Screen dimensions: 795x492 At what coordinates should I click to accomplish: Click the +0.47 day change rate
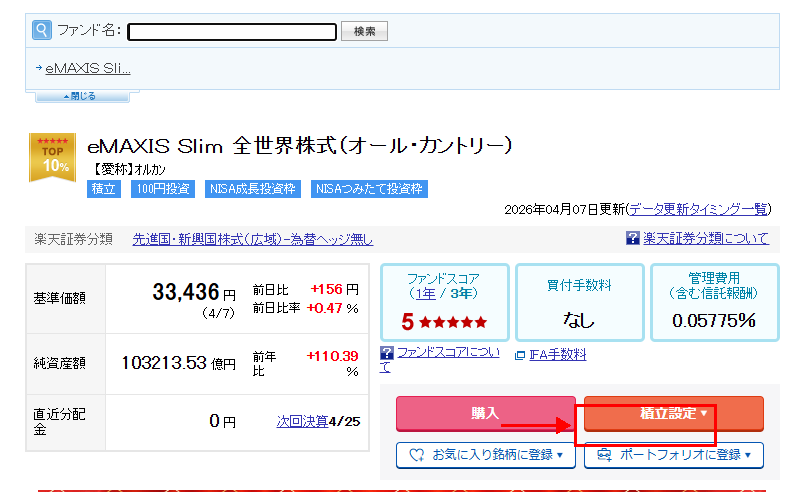click(324, 308)
